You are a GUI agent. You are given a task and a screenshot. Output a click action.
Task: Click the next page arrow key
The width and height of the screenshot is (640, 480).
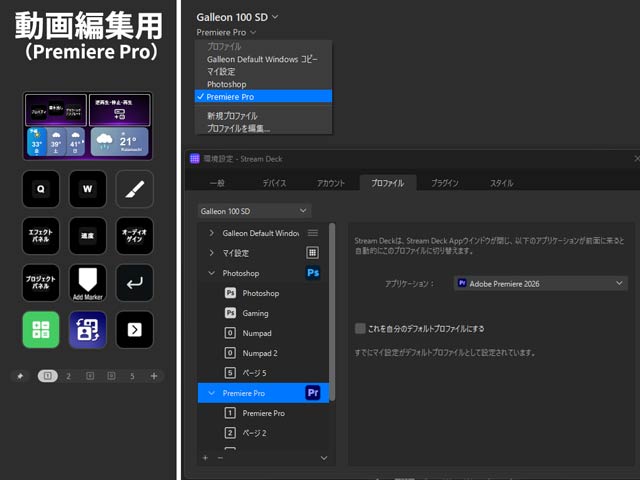135,330
